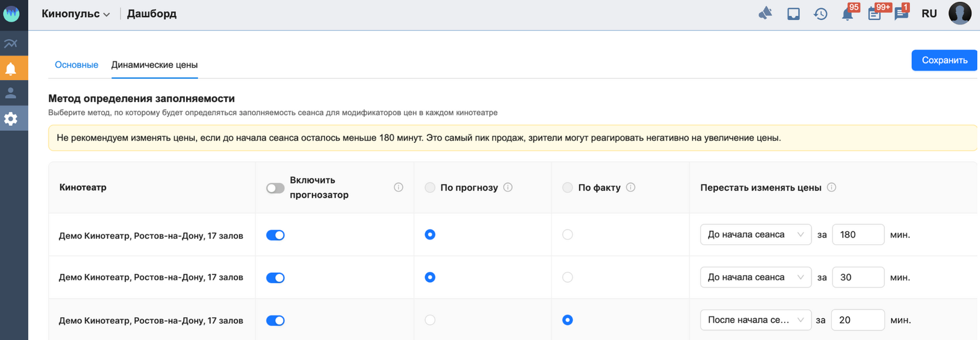Toggle the header 'Включить прогнозатор' switch
This screenshot has width=980, height=340.
click(275, 188)
